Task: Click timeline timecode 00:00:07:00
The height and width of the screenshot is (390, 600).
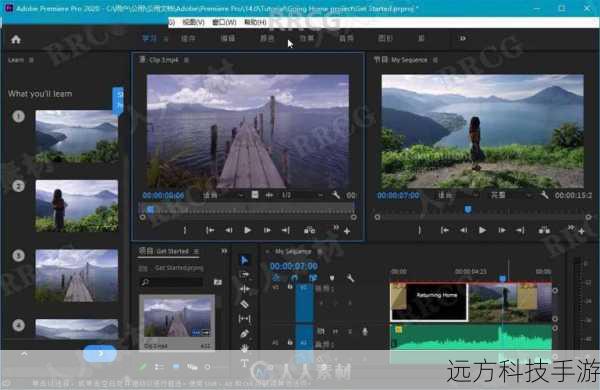Action: pyautogui.click(x=293, y=266)
